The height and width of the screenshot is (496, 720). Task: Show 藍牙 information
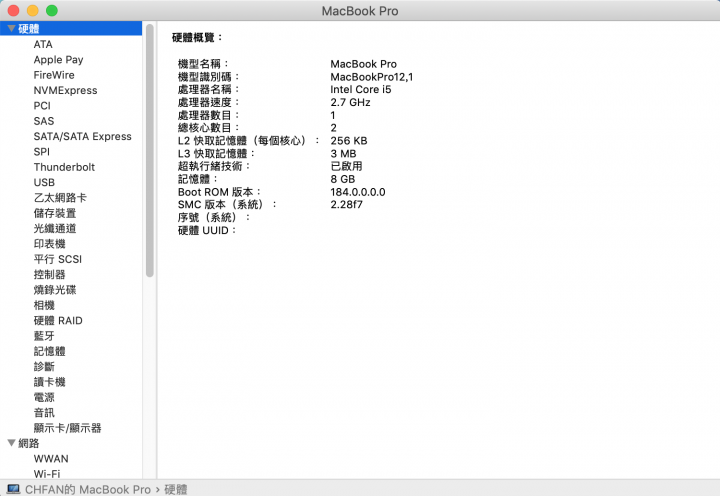pyautogui.click(x=44, y=336)
